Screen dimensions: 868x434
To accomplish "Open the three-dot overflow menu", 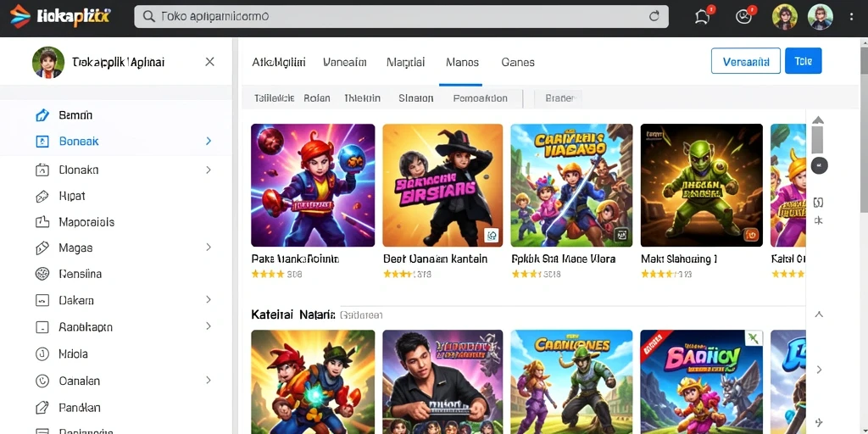I will [x=851, y=17].
